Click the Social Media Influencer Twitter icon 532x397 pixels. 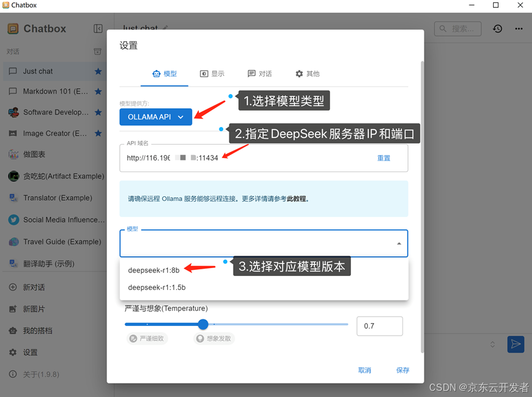click(x=13, y=220)
